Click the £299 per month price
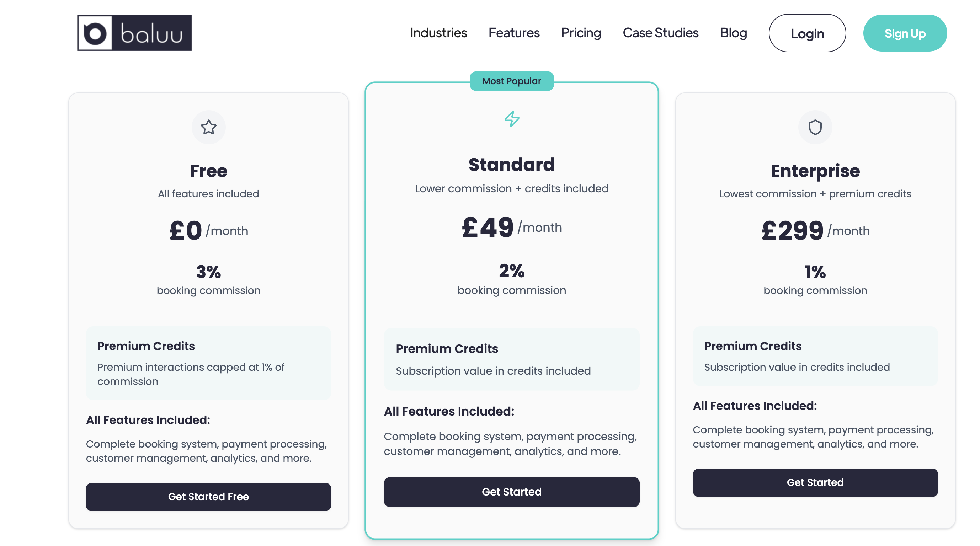This screenshot has height=546, width=980. 815,231
